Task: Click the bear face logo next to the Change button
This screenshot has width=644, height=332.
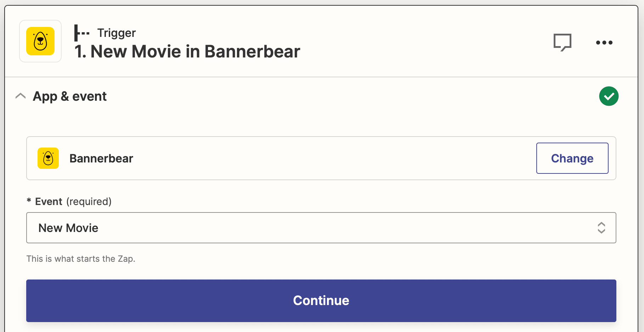Action: (48, 158)
